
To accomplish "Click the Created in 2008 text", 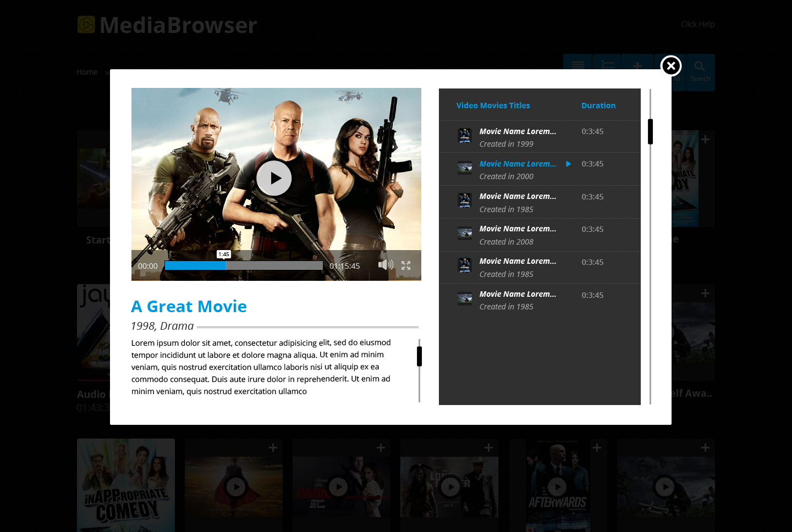I will point(507,242).
